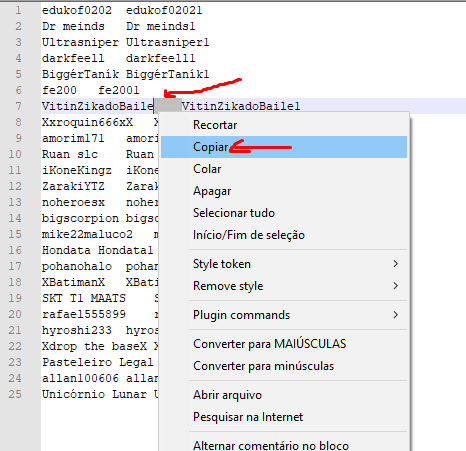466x451 pixels.
Task: Open the Remove style submenu
Action: (x=284, y=286)
